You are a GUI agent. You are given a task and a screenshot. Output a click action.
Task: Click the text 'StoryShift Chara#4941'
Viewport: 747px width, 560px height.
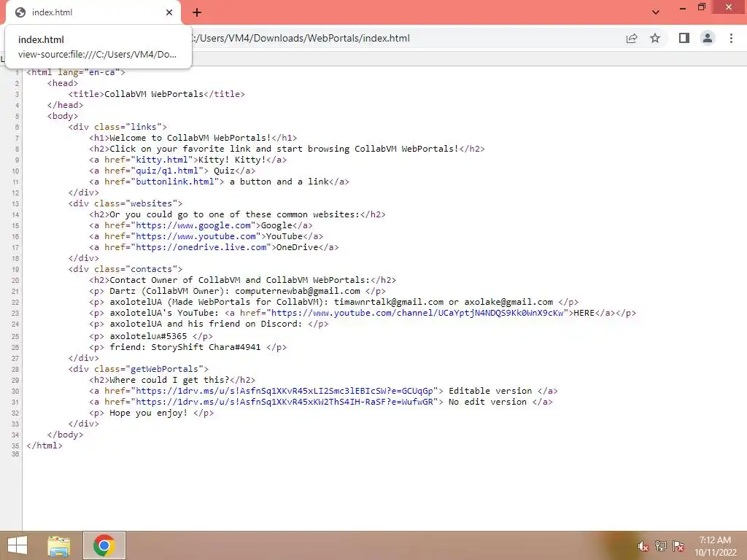pos(206,347)
